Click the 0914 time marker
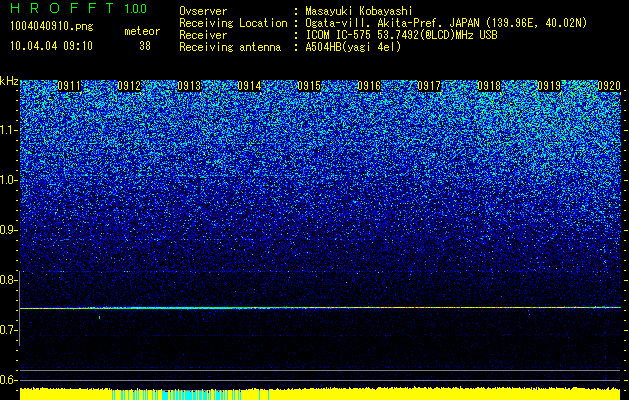Screen dimensions: 629x400 (x=249, y=86)
